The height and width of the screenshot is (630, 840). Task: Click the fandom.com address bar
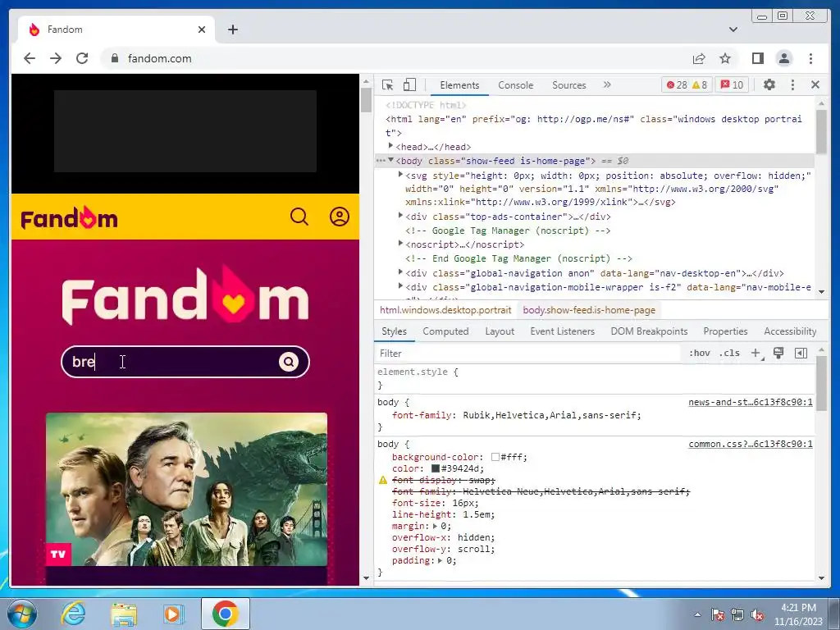click(396, 58)
